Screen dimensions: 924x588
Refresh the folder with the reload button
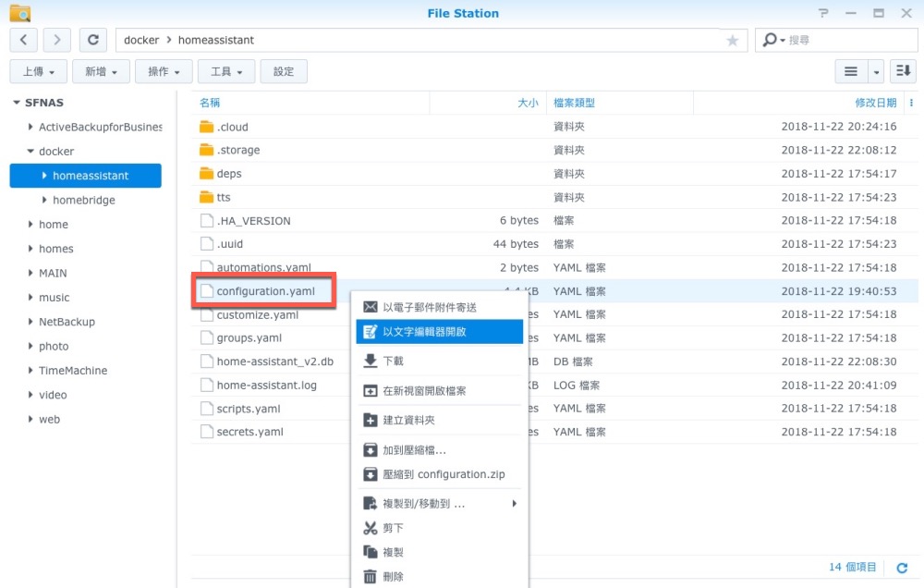[x=93, y=40]
